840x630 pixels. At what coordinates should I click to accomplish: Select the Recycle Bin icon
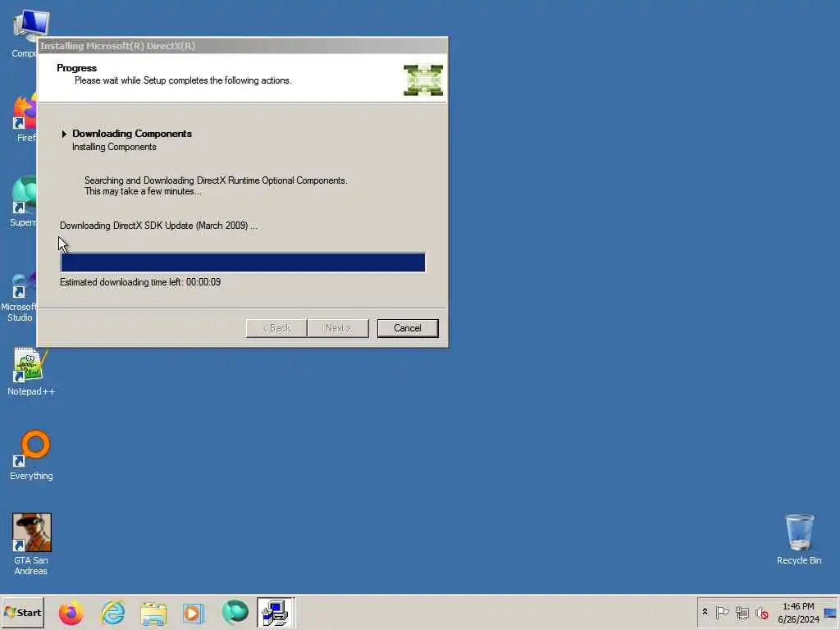799,540
